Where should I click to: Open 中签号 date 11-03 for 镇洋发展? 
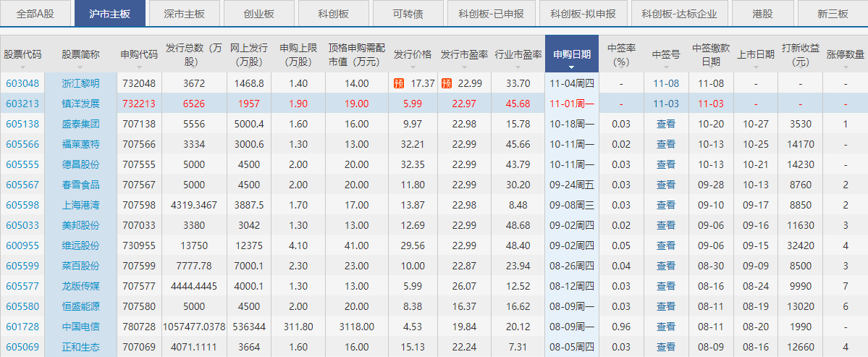[x=666, y=104]
